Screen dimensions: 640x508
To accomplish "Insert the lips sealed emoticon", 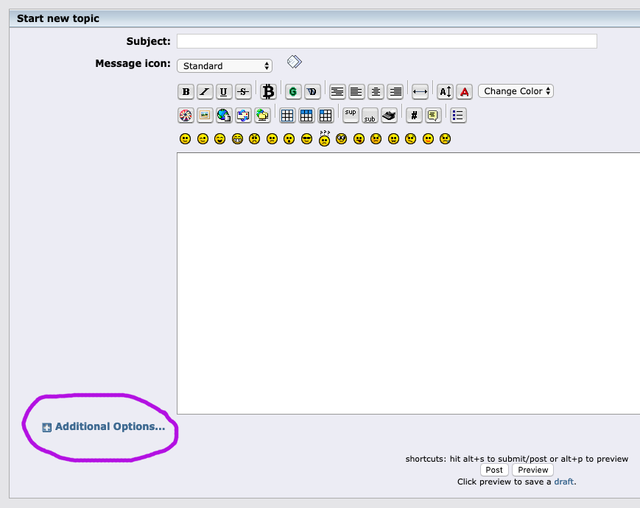I will click(x=393, y=139).
